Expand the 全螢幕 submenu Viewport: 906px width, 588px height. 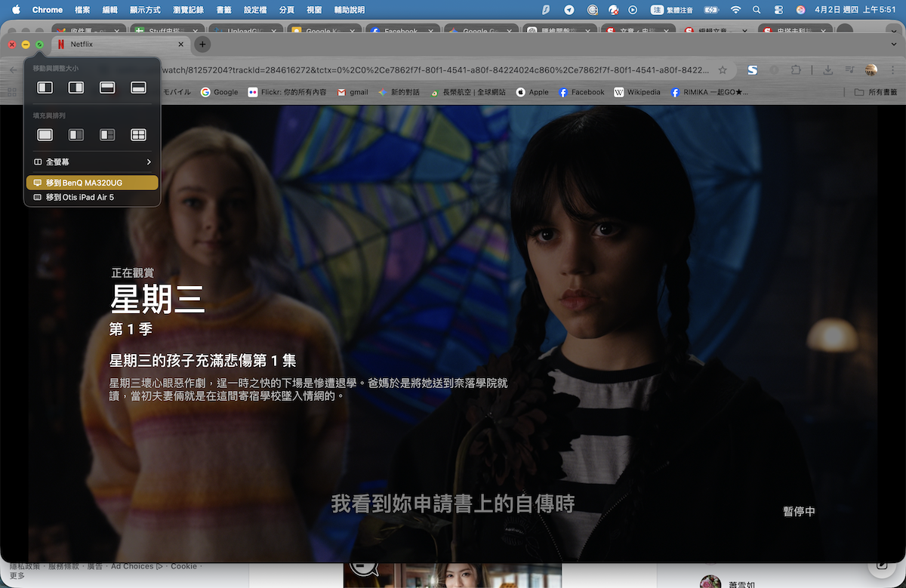pyautogui.click(x=92, y=162)
